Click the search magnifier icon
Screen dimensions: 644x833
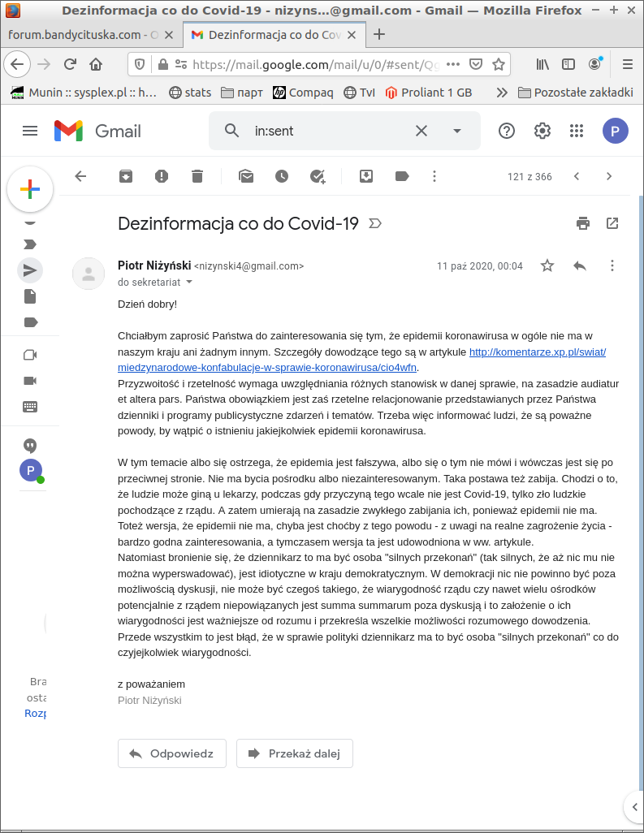pos(231,131)
